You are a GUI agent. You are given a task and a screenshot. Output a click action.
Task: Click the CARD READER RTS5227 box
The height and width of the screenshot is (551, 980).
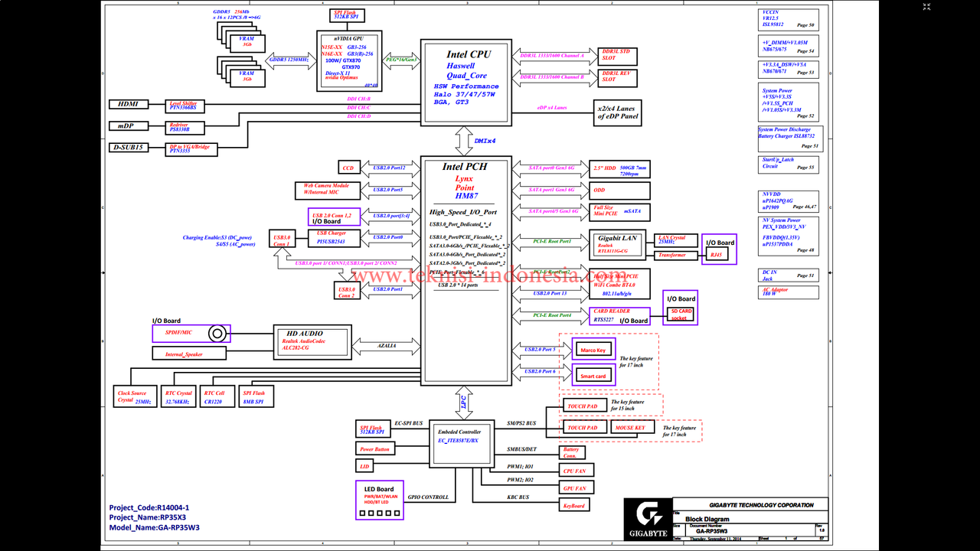click(620, 315)
